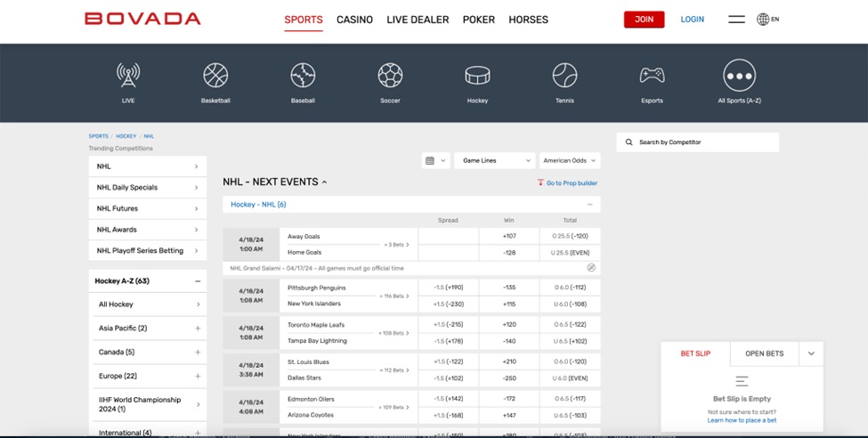Viewport: 868px width, 438px height.
Task: Open the Live betting icon
Action: point(128,76)
